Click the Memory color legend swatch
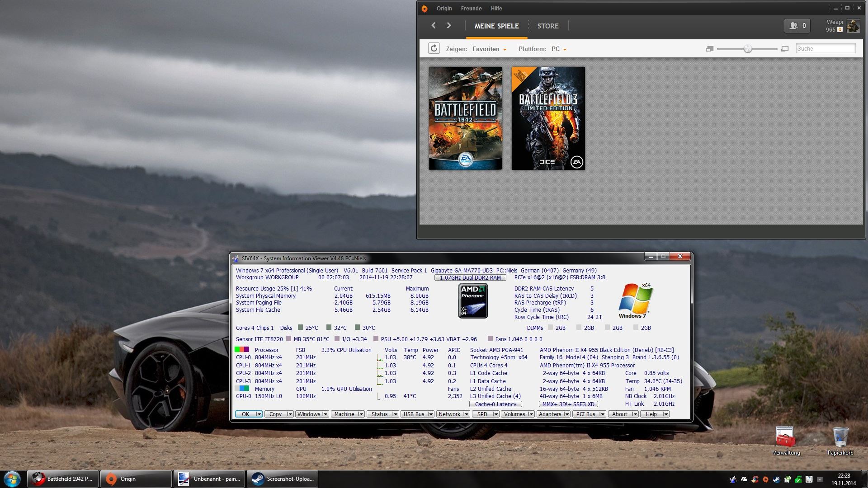Viewport: 868px width, 488px height. [x=242, y=389]
